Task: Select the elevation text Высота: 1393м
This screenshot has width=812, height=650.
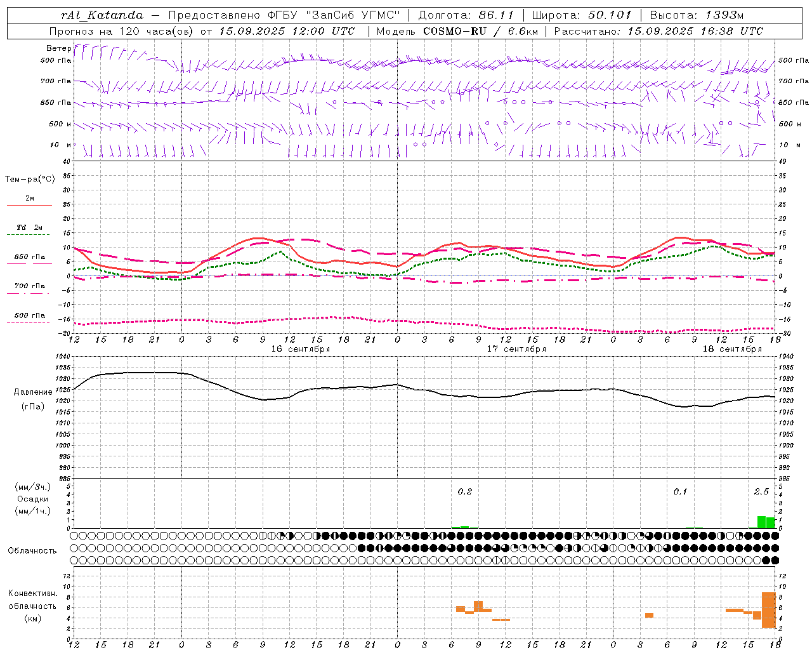Action: [697, 15]
